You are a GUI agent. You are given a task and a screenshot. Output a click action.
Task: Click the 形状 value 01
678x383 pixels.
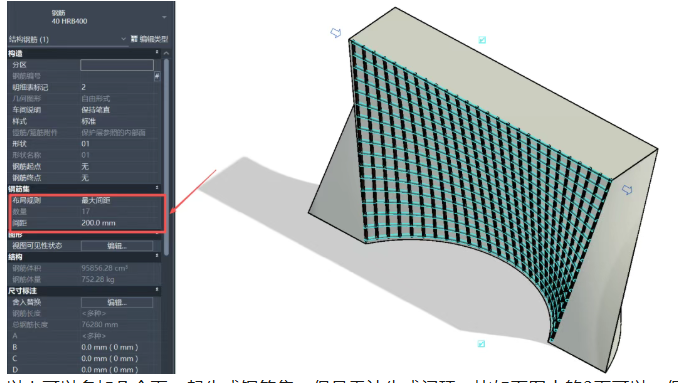tap(86, 144)
